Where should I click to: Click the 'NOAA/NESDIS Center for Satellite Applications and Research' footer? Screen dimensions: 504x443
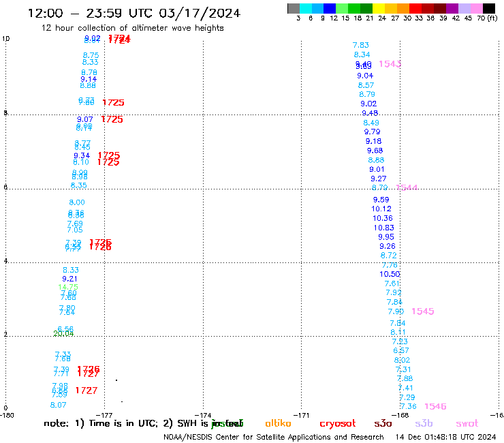(274, 438)
